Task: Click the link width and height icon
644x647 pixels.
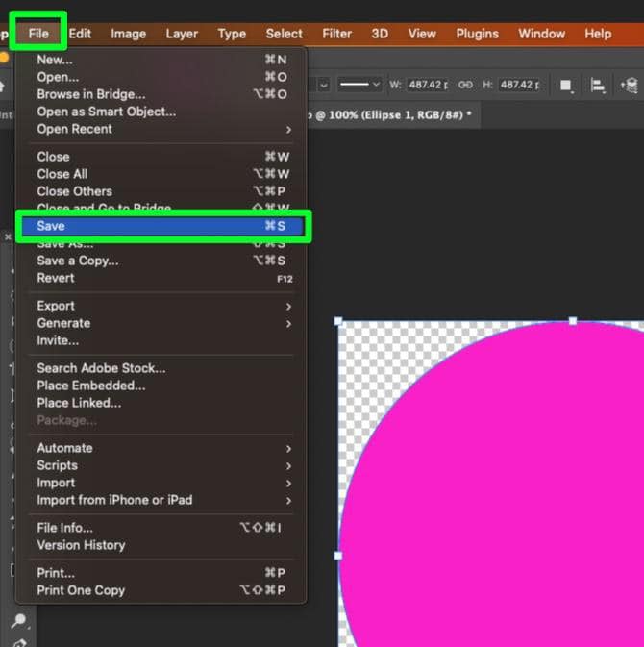Action: point(466,85)
